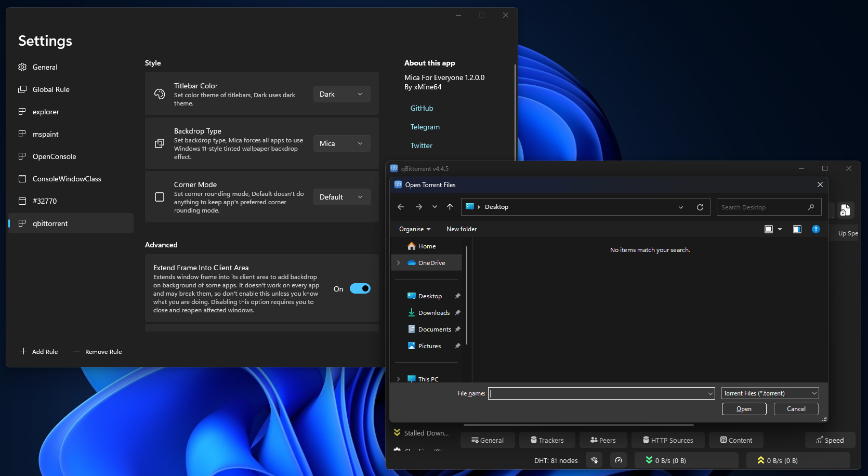Refresh the Desktop folder view
Viewport: 868px width, 476px height.
[700, 207]
